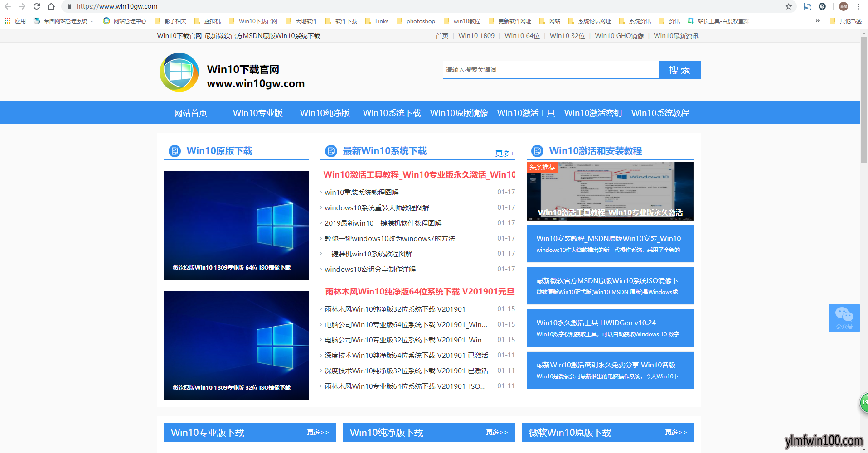Screen dimensions: 868x453
Task: Click the 搜索 search button
Action: click(679, 70)
